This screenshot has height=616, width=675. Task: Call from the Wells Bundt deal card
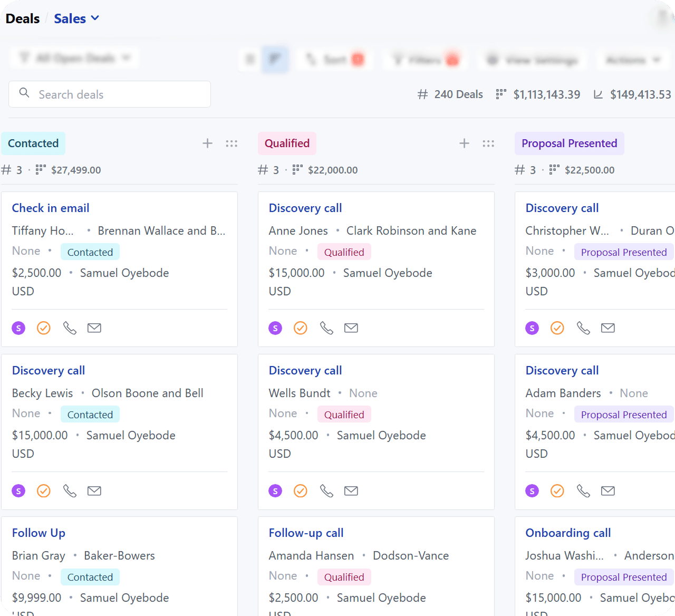coord(326,491)
